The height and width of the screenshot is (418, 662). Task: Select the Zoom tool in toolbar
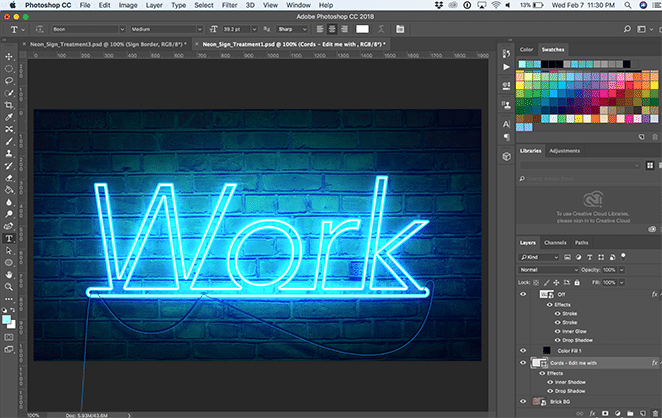[9, 287]
